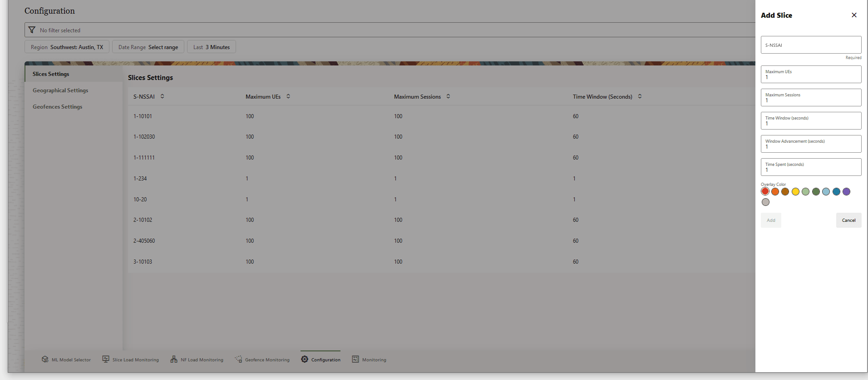Screen dimensions: 868x380
Task: Click the Geofence Monitoring icon
Action: (x=238, y=359)
